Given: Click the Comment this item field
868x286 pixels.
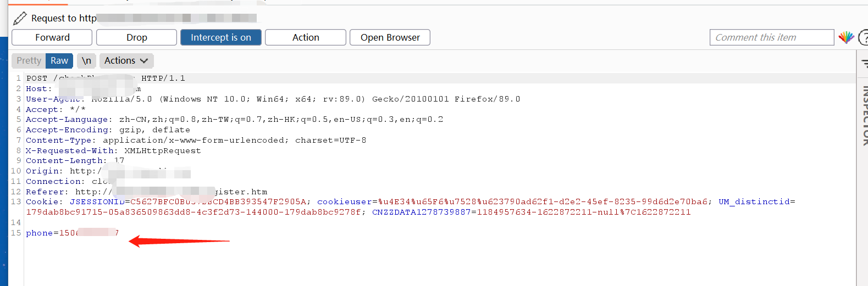Looking at the screenshot, I should 771,37.
